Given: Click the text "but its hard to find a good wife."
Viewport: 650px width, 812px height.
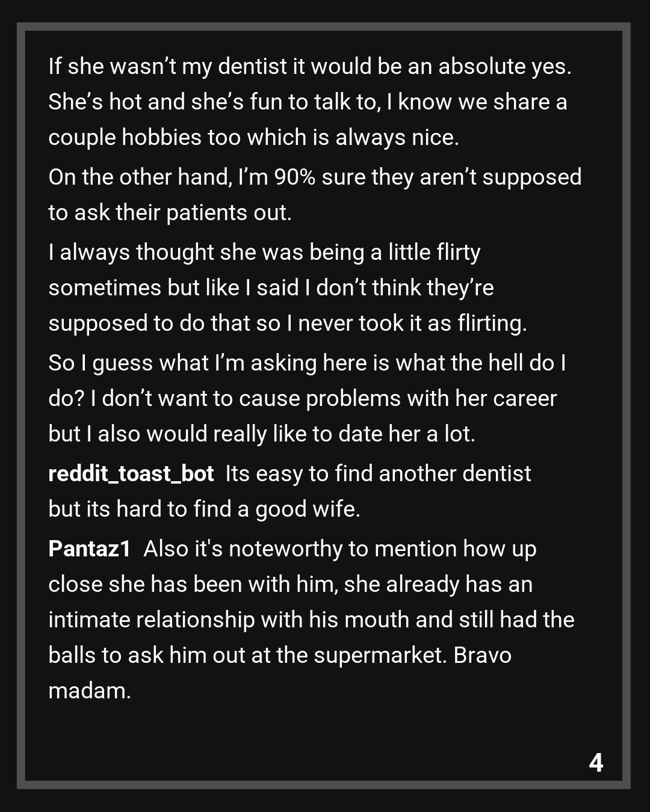Looking at the screenshot, I should 203,509.
